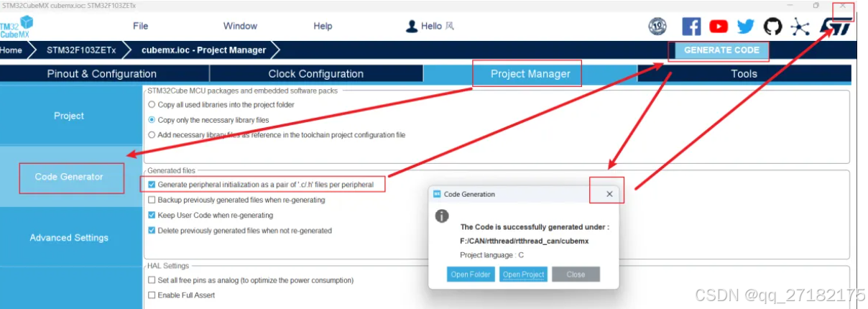Enable Full Assert checkbox

pyautogui.click(x=152, y=295)
